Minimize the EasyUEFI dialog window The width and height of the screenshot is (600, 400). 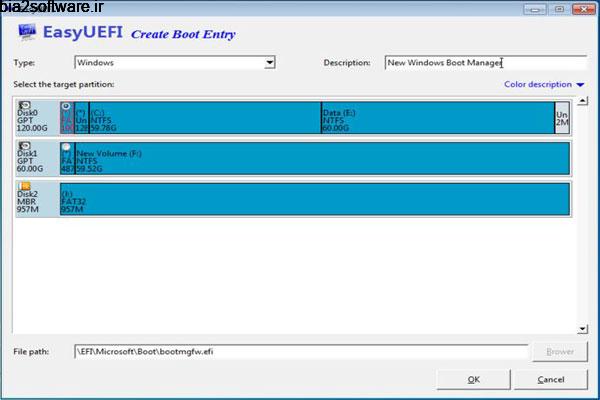pyautogui.click(x=535, y=9)
